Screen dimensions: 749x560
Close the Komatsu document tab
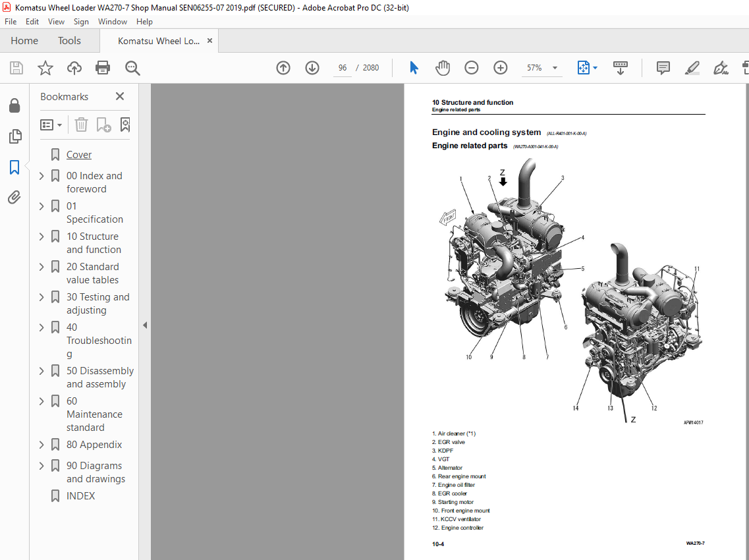209,41
